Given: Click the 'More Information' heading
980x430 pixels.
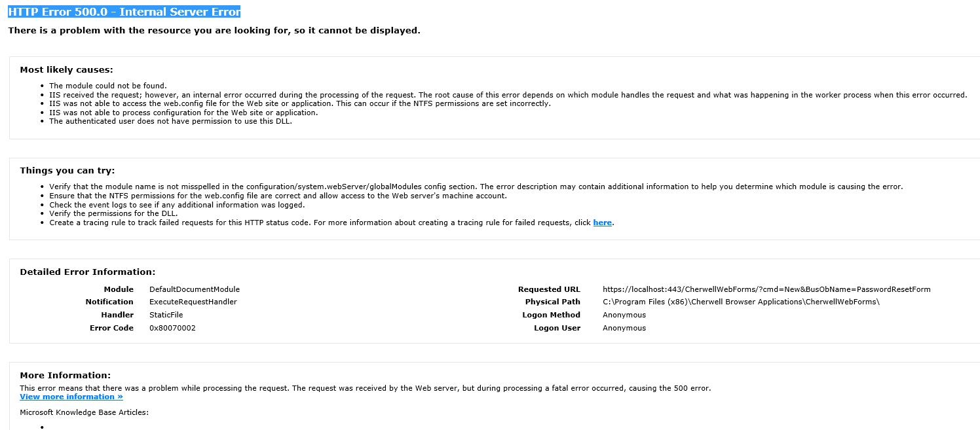Looking at the screenshot, I should coord(66,376).
